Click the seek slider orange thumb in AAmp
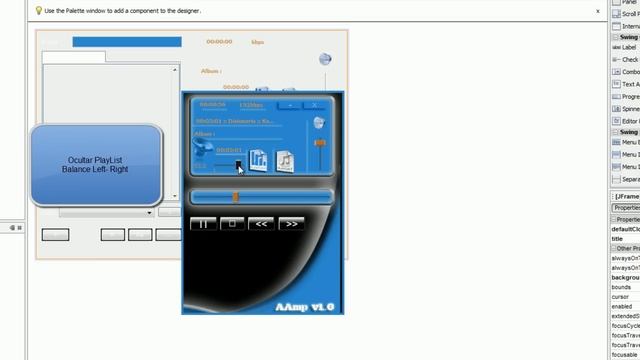Viewport: 640px width, 360px height. [x=236, y=197]
